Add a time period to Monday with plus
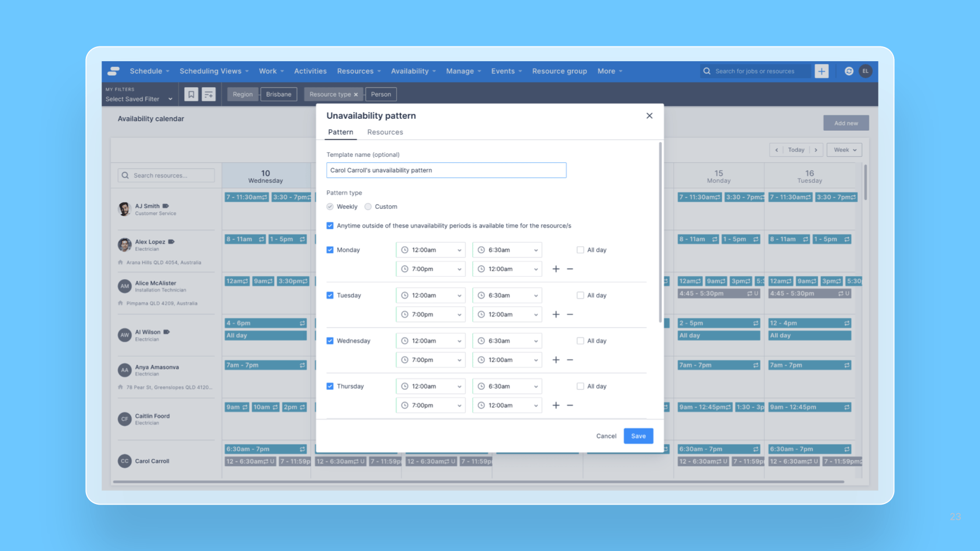Image resolution: width=980 pixels, height=551 pixels. pyautogui.click(x=556, y=269)
